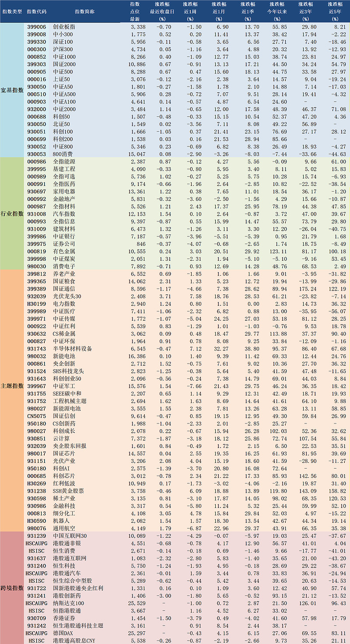The width and height of the screenshot is (350, 644).
Task: Click the 近5年 change column header
Action: (x=335, y=11)
